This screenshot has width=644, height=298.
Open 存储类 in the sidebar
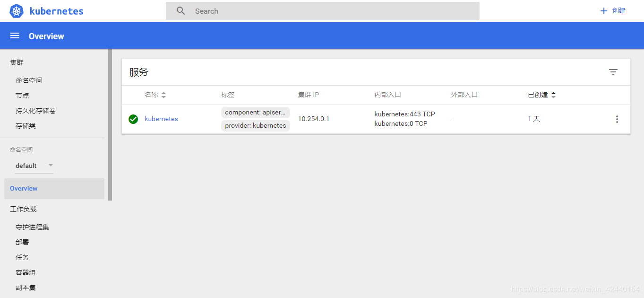pyautogui.click(x=26, y=126)
